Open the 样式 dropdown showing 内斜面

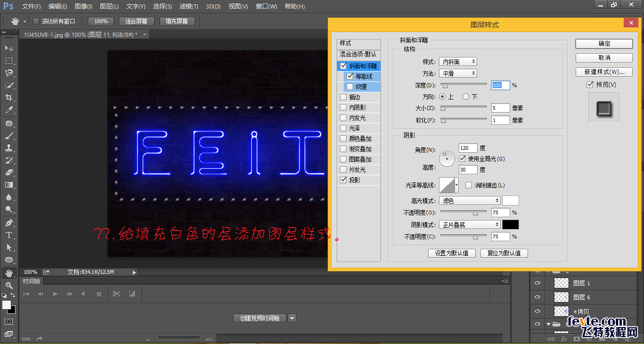click(458, 61)
